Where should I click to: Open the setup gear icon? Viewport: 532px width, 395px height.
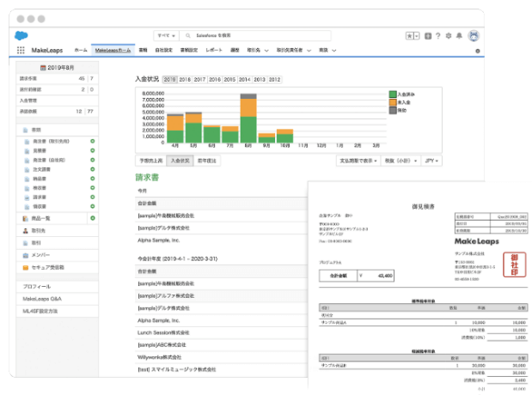[x=449, y=35]
